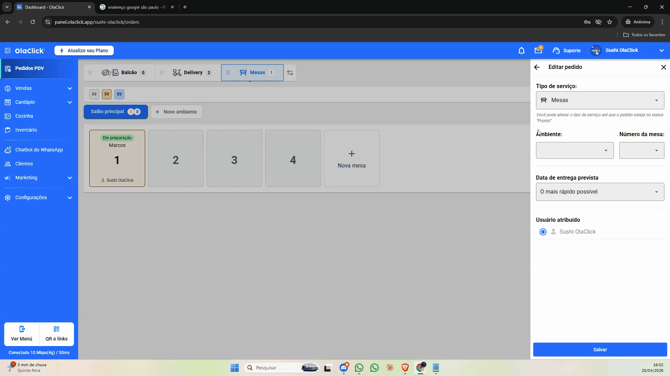Open table 4 card
This screenshot has width=670, height=376.
click(x=293, y=159)
